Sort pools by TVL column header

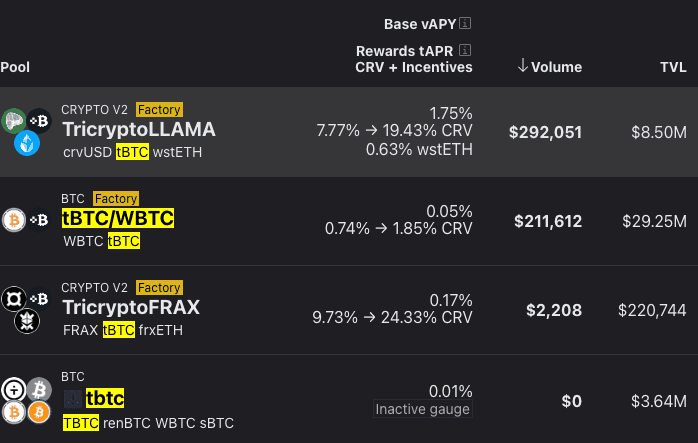pos(672,67)
